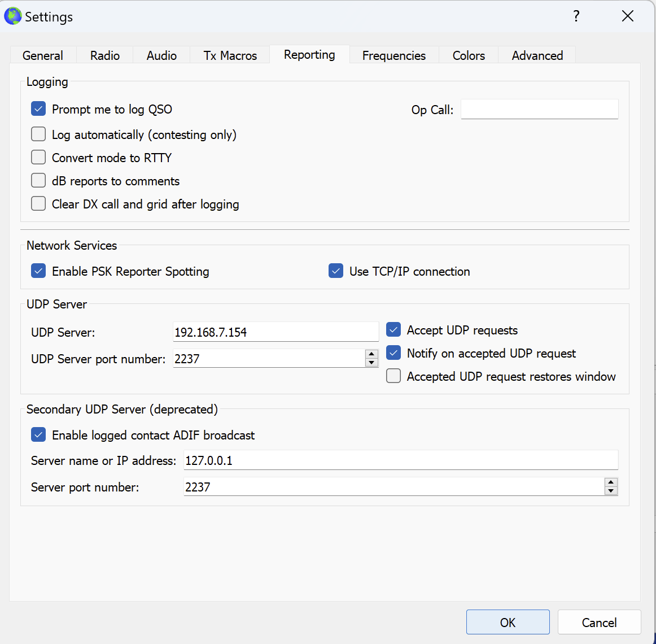Click the Op Call text field

(539, 109)
